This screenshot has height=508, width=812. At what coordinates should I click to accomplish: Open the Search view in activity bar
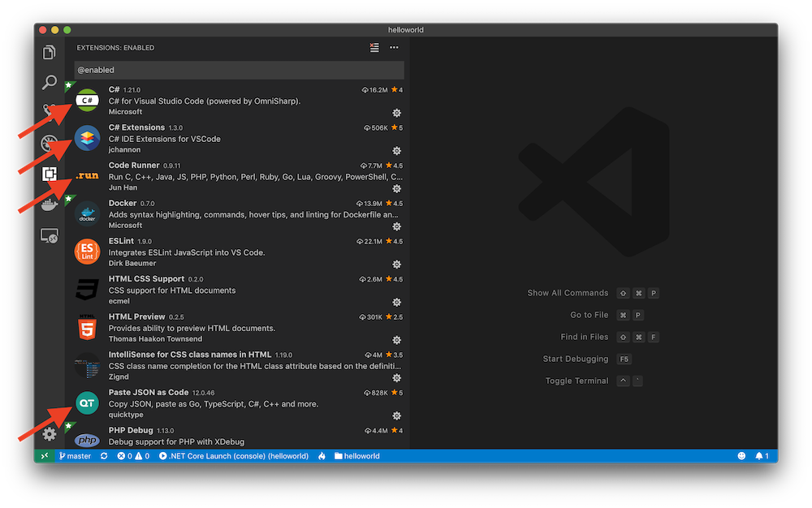[50, 82]
